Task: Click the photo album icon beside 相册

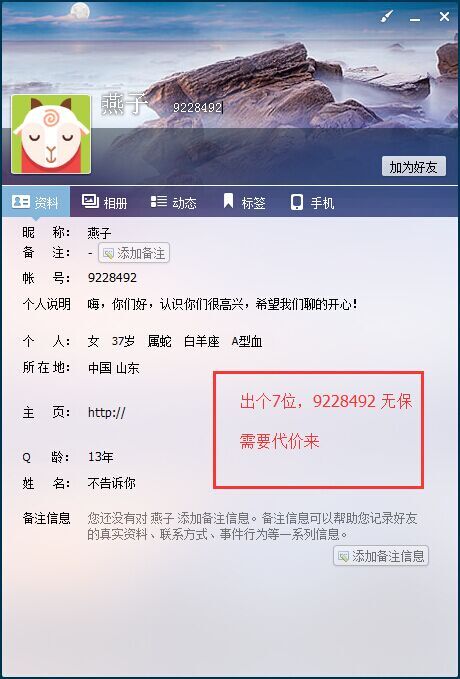Action: point(90,201)
